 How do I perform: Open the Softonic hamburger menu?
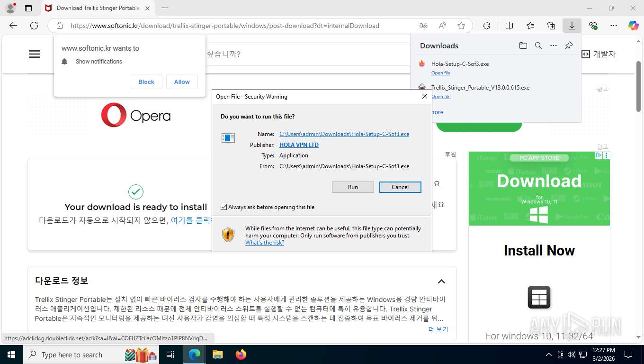(35, 54)
